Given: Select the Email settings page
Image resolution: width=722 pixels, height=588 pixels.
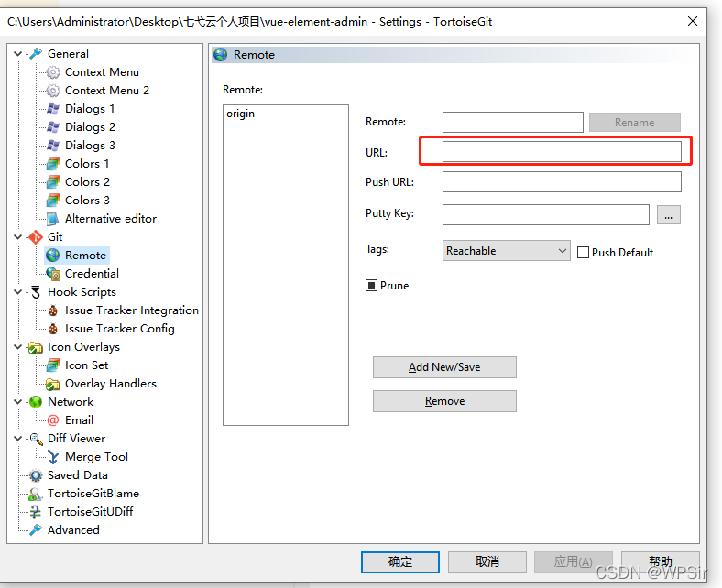Looking at the screenshot, I should click(x=79, y=420).
